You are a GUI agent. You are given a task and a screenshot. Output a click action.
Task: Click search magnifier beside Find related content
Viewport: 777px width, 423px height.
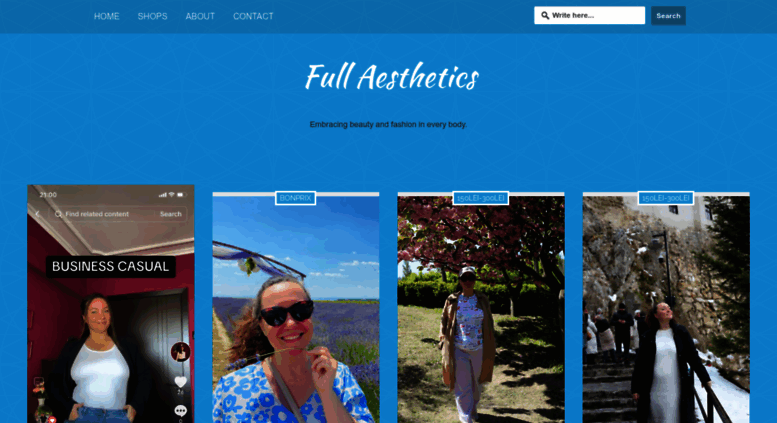coord(58,214)
